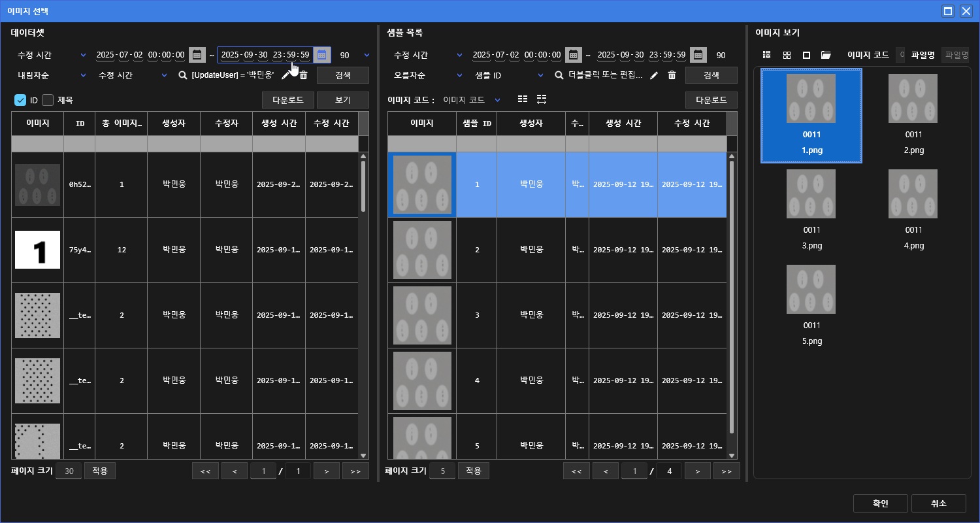
Task: Check the 제목 checkbox
Action: 48,100
